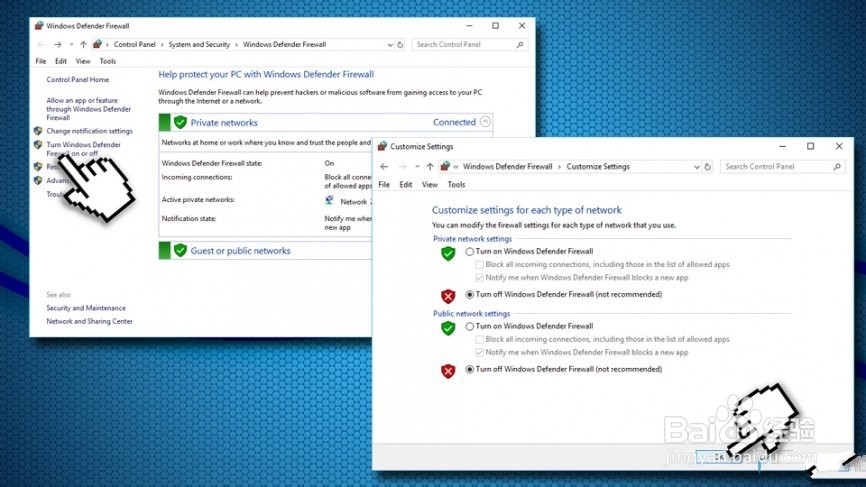Go up one level in Windows Defender Firewall window

click(83, 44)
